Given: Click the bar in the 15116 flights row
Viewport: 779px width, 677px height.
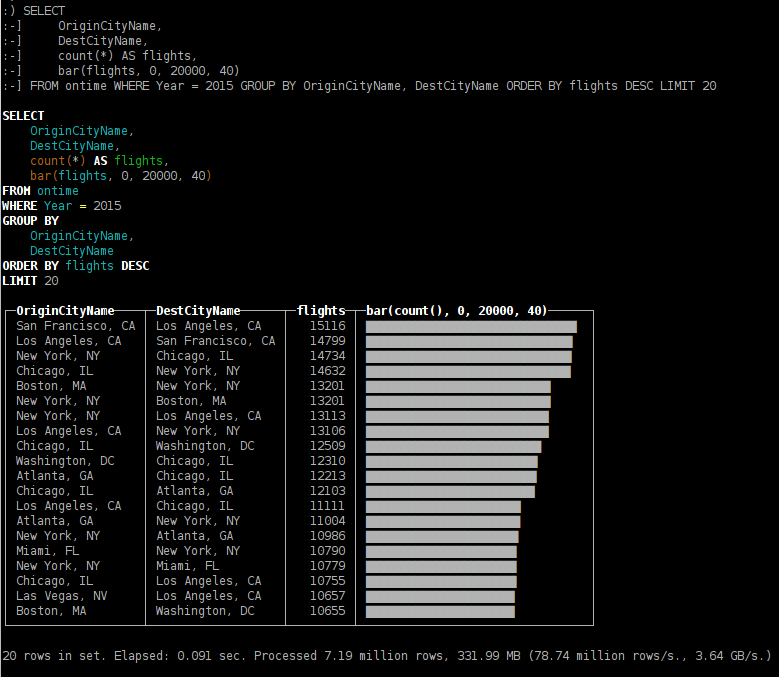Looking at the screenshot, I should coord(471,327).
